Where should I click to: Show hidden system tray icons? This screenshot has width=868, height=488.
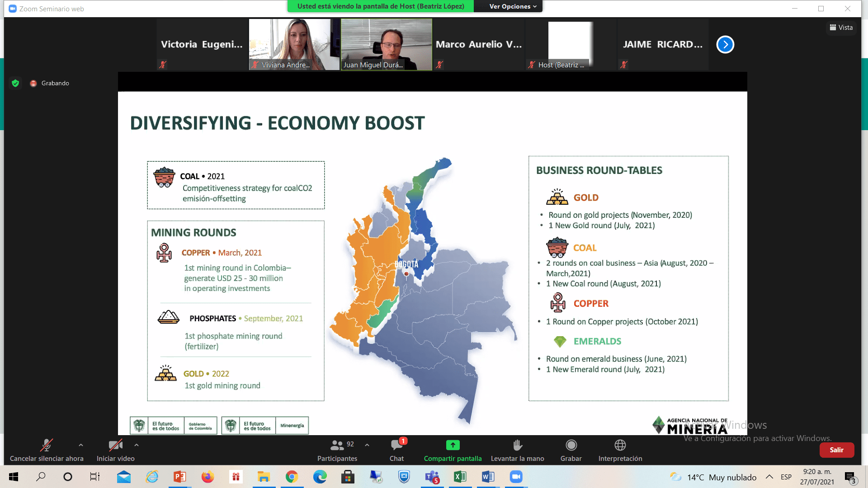(769, 477)
